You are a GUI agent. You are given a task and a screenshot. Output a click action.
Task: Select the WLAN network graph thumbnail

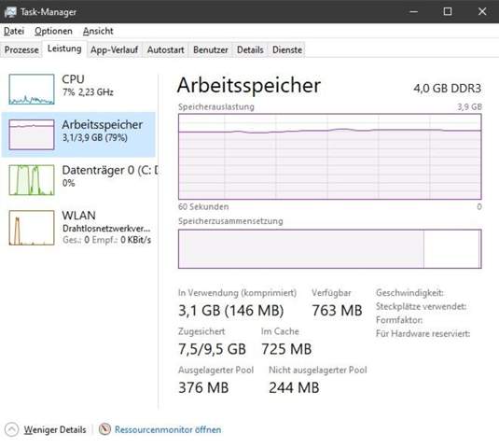click(x=32, y=228)
